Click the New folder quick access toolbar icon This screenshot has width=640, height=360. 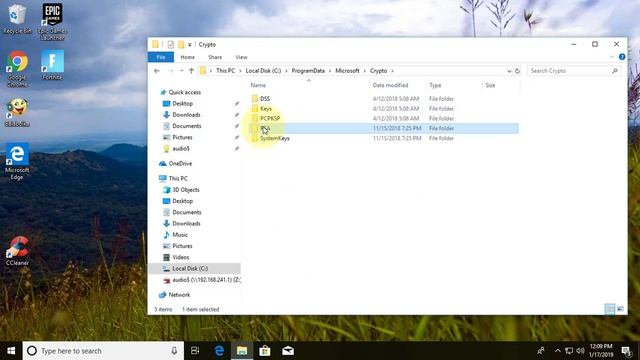(181, 44)
